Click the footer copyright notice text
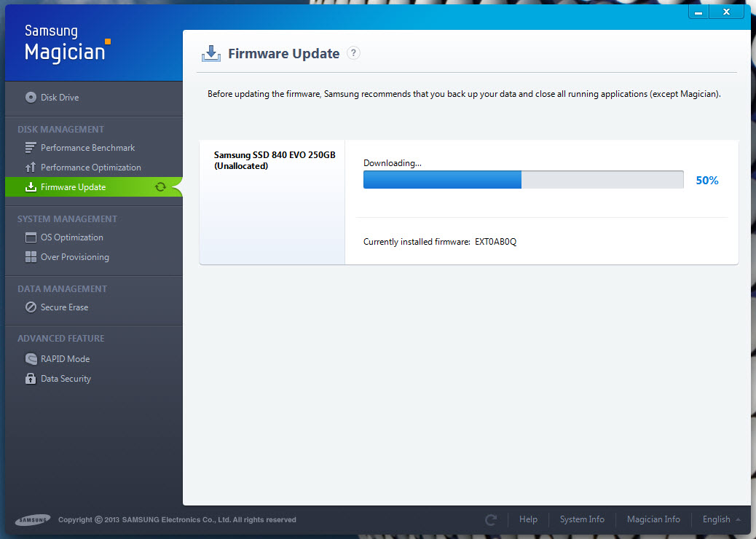The image size is (756, 539). click(177, 520)
